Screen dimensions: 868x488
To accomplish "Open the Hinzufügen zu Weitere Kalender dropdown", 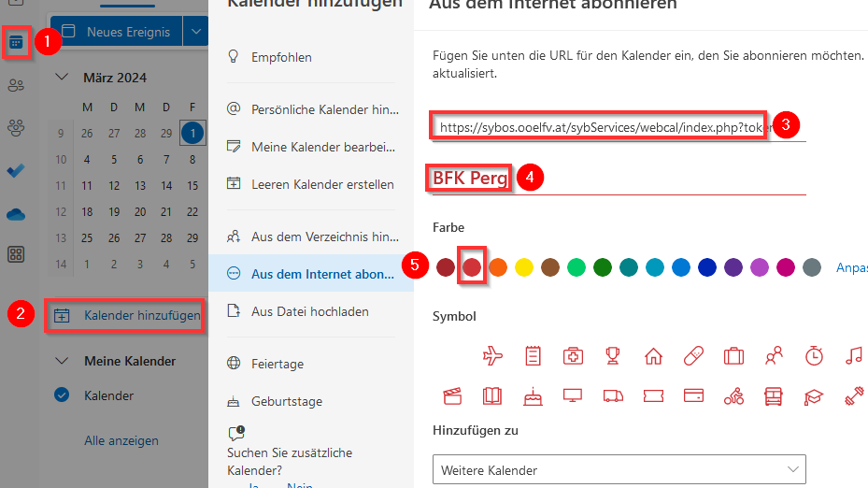I will coord(619,469).
